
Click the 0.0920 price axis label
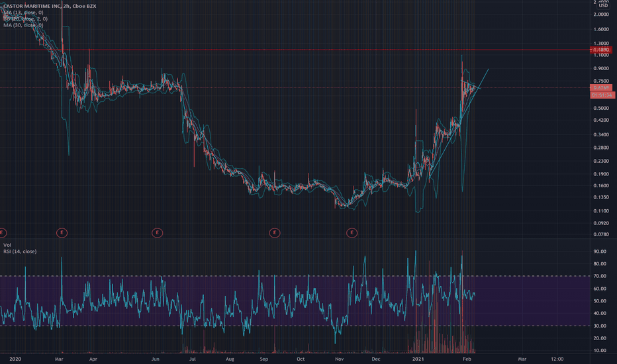[601, 224]
